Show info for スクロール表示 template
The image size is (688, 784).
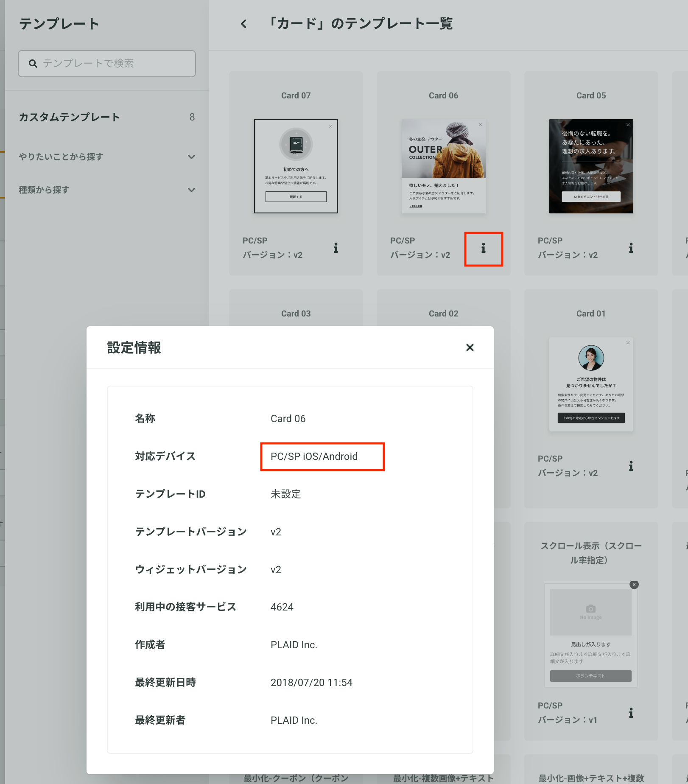631,713
